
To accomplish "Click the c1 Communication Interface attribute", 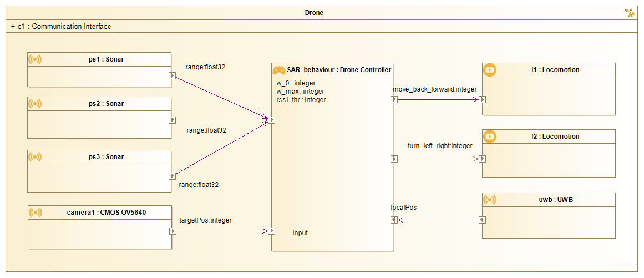I will (61, 26).
